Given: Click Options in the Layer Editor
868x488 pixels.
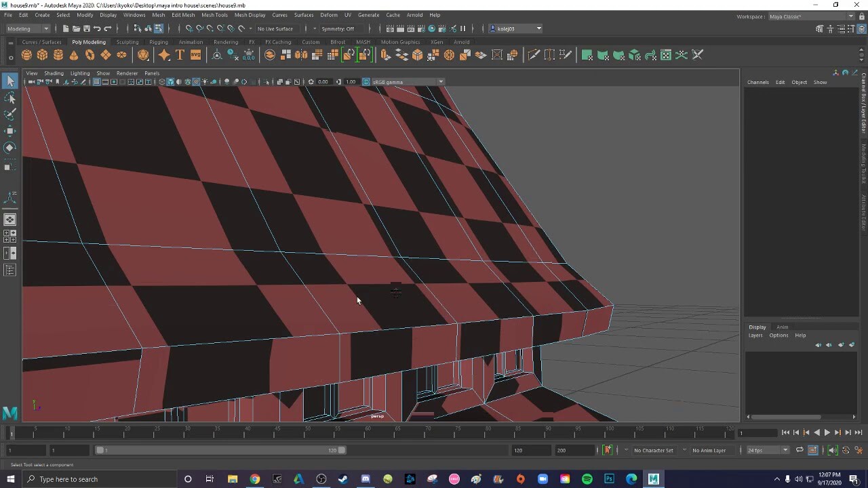Looking at the screenshot, I should (x=778, y=335).
